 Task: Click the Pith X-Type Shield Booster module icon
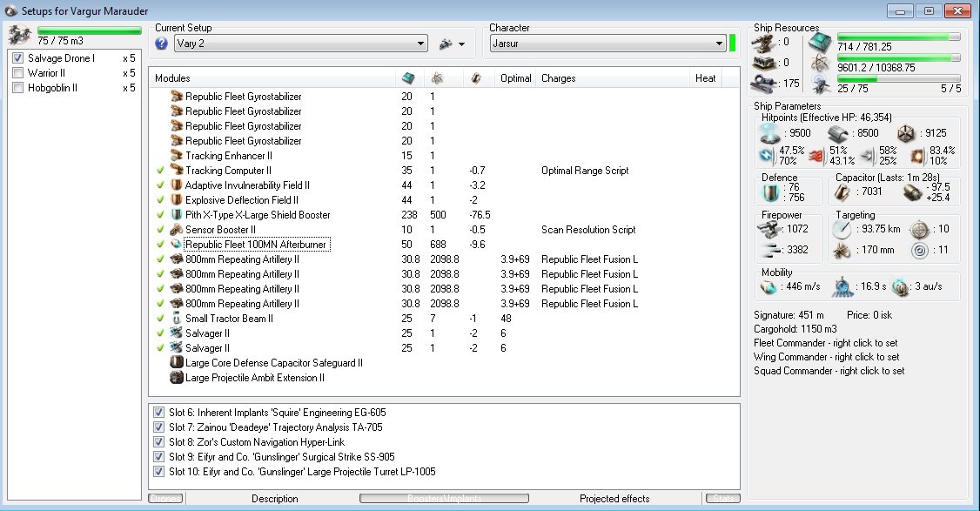[x=176, y=215]
